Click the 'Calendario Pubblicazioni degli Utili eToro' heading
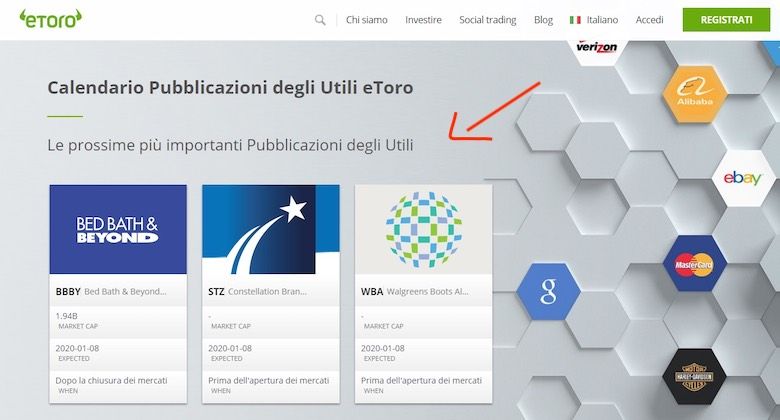Screen dimensions: 780x420 [x=230, y=88]
